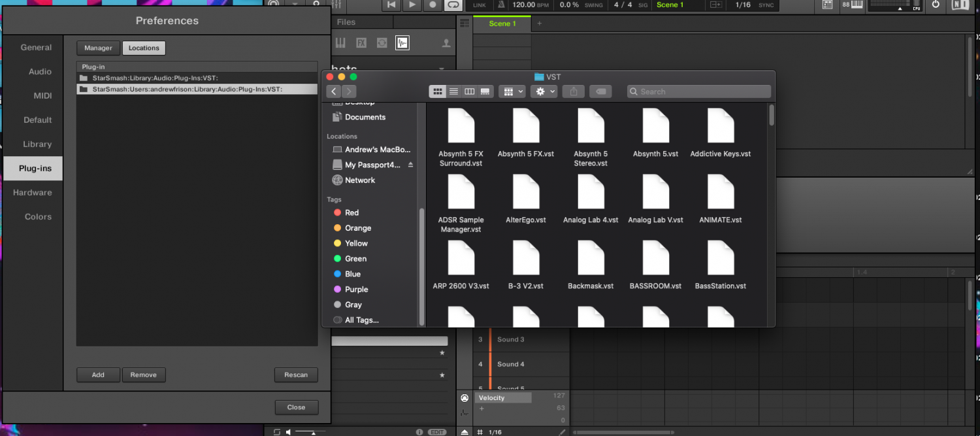The height and width of the screenshot is (436, 980).
Task: Open the Files tab in browser
Action: tap(346, 22)
